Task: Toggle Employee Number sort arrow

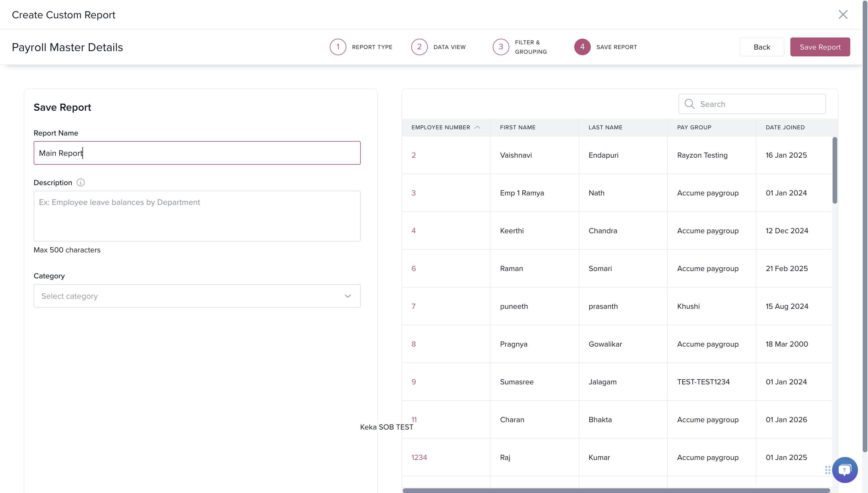Action: [x=477, y=127]
